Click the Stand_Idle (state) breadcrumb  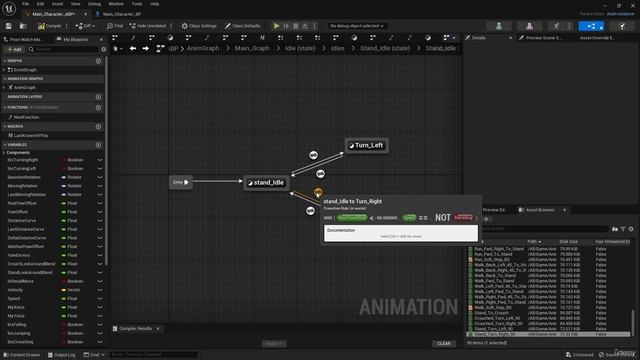385,49
